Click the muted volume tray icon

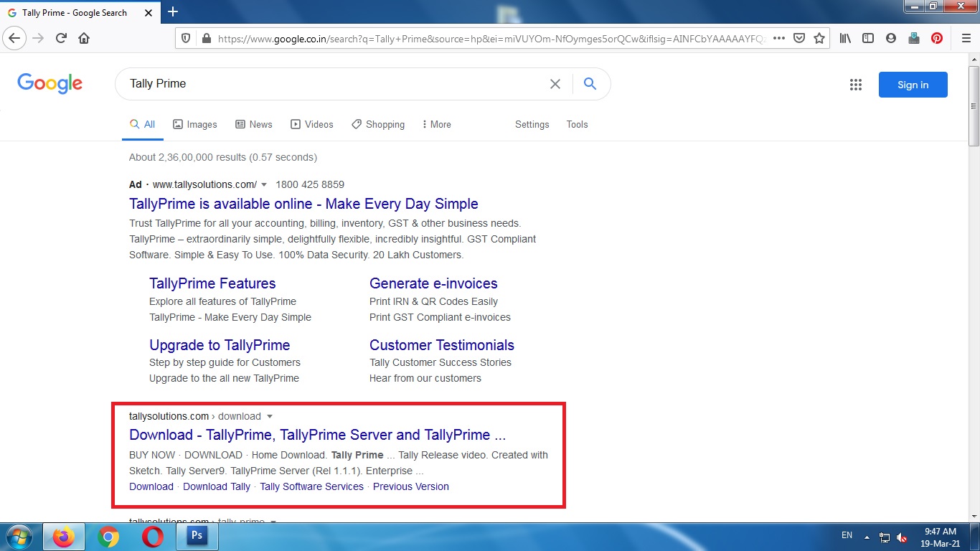tap(902, 537)
